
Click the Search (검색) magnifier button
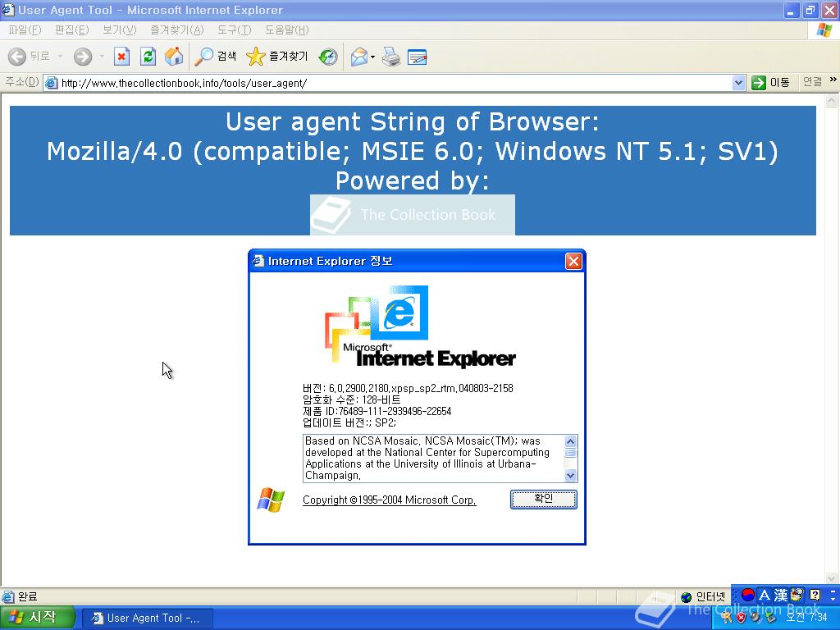(215, 57)
